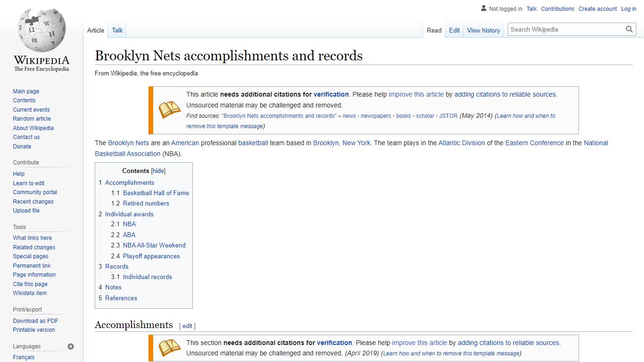Jump to Individual records section
The image size is (644, 362).
[148, 277]
